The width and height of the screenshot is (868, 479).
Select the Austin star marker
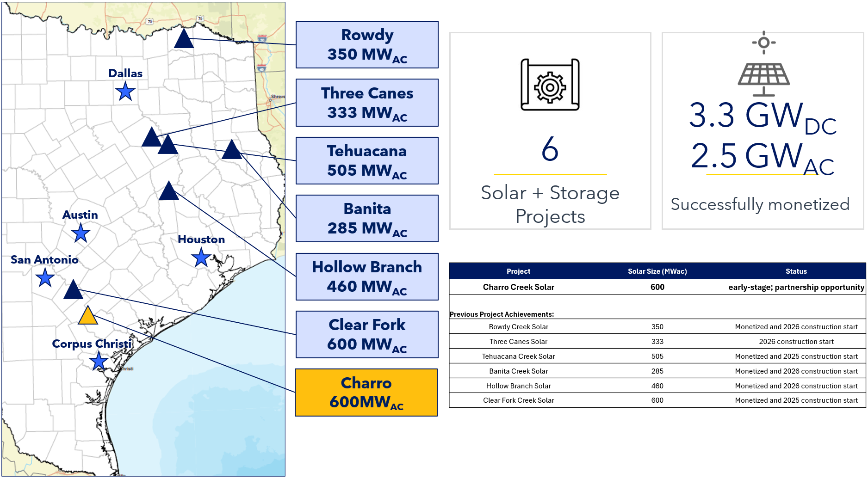(81, 233)
